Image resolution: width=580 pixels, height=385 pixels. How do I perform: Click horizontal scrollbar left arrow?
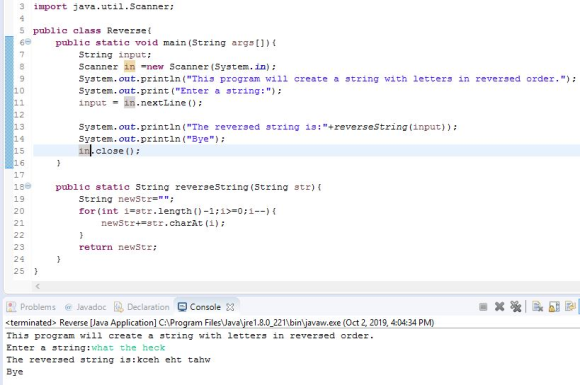pyautogui.click(x=37, y=286)
